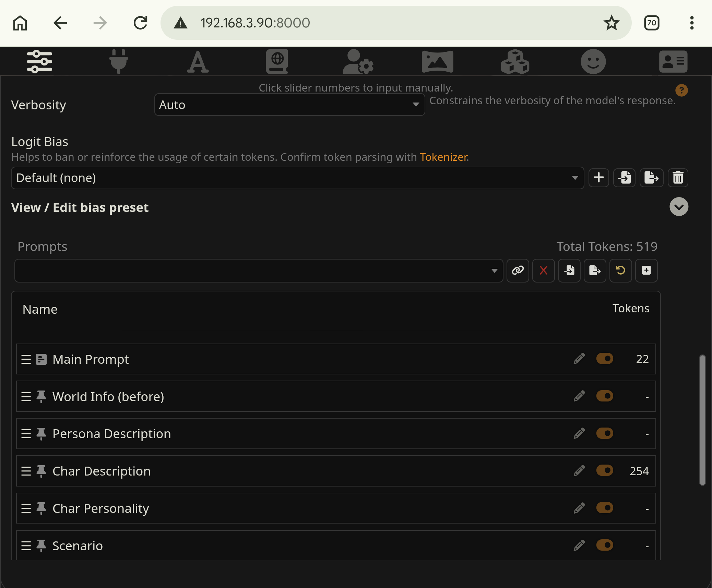Open the Extensions cubes icon

515,61
